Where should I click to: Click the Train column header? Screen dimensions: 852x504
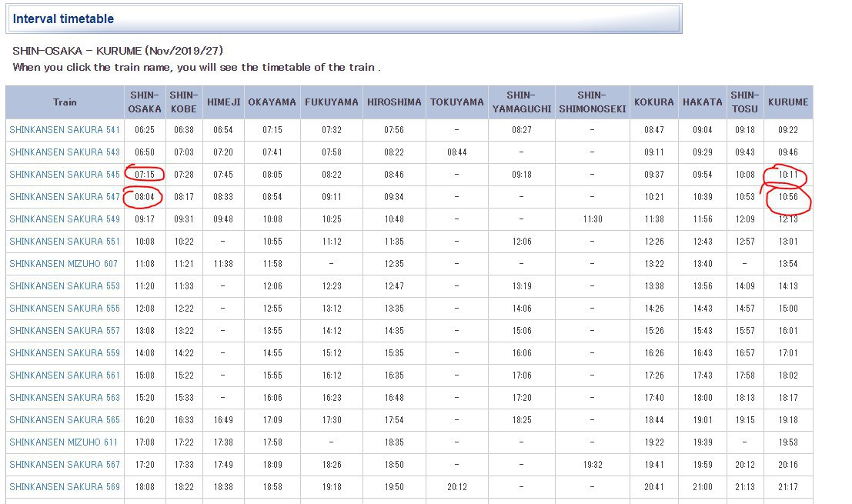(65, 102)
